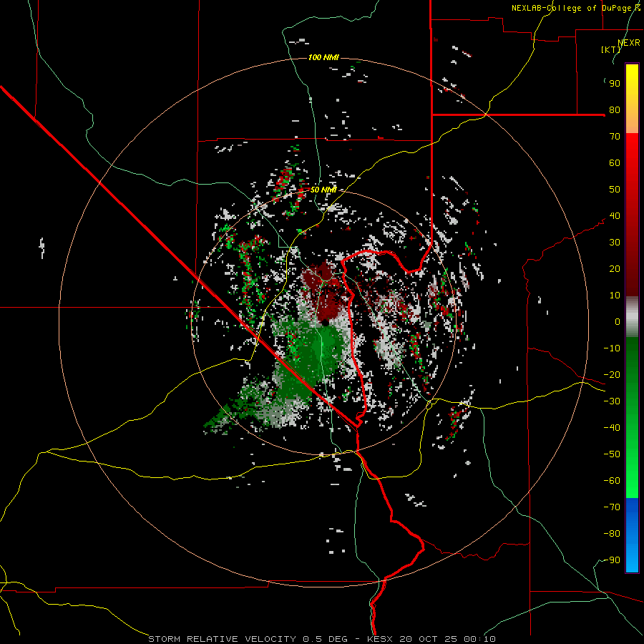Image resolution: width=644 pixels, height=644 pixels.
Task: Click the -70 scale label
Action: coord(612,507)
